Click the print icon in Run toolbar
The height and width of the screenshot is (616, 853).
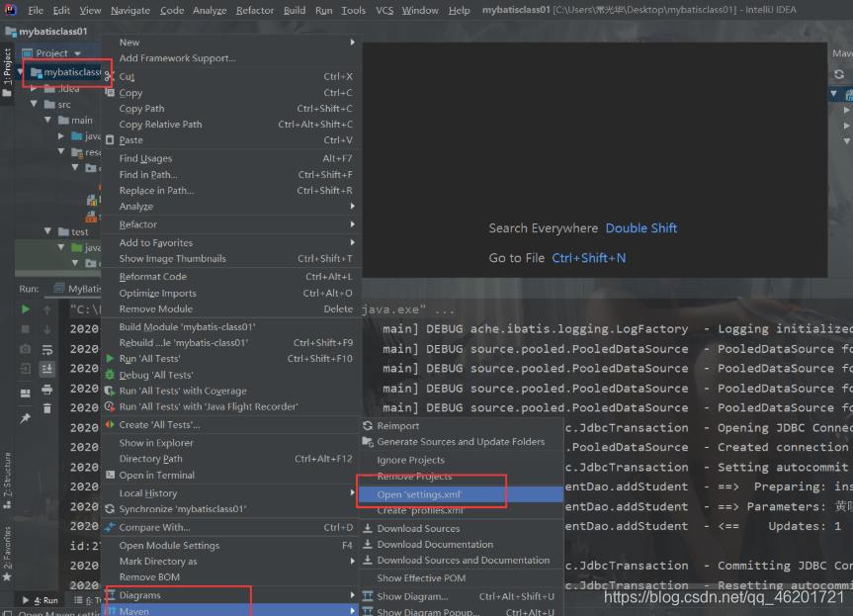click(x=47, y=390)
